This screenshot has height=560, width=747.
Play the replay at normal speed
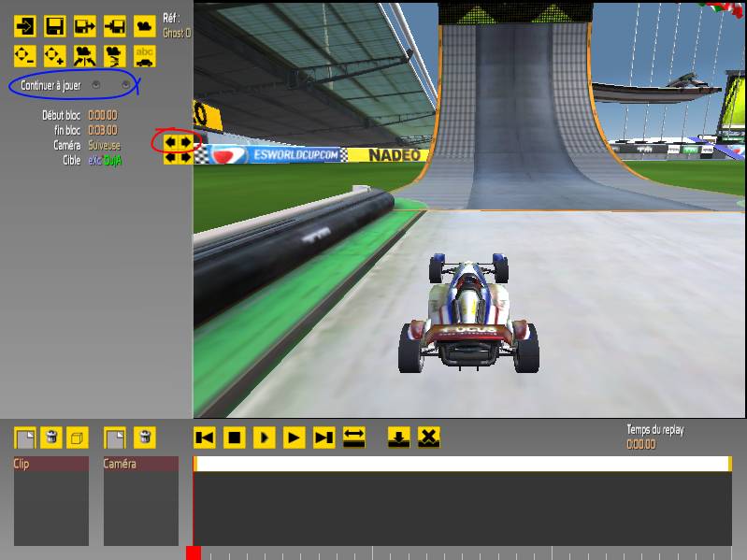294,438
